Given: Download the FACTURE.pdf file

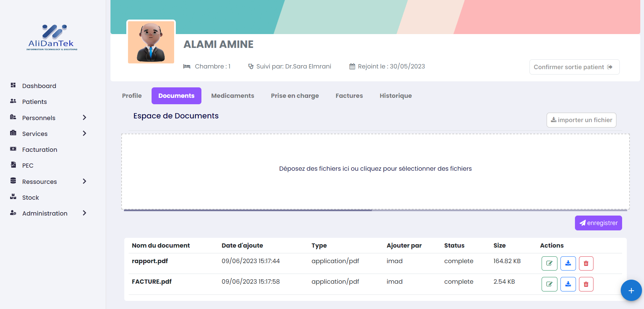Looking at the screenshot, I should tap(568, 284).
